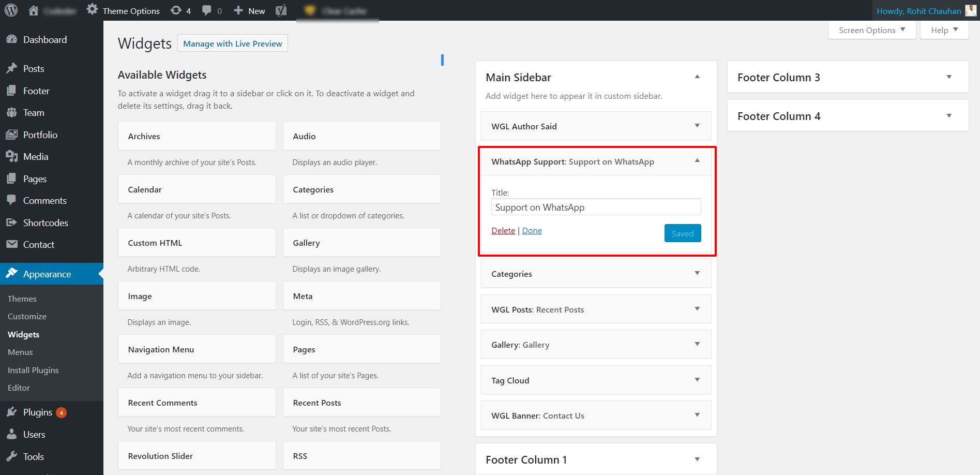Screen dimensions: 980x475
Task: Open Theme Options gear icon
Action: tap(92, 9)
